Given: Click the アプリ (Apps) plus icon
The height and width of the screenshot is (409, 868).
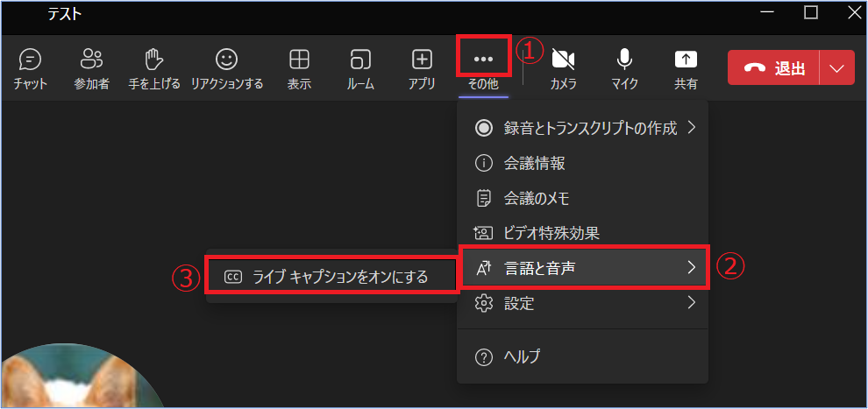Looking at the screenshot, I should click(x=422, y=68).
